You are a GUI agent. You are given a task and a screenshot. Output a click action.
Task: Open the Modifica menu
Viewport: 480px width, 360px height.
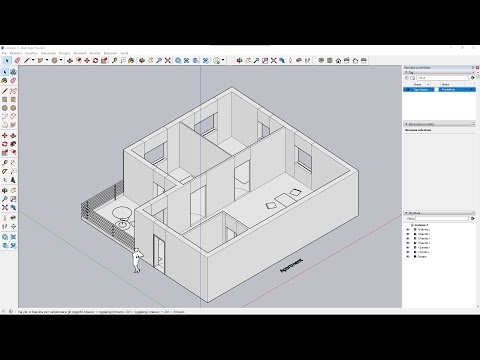click(x=16, y=53)
